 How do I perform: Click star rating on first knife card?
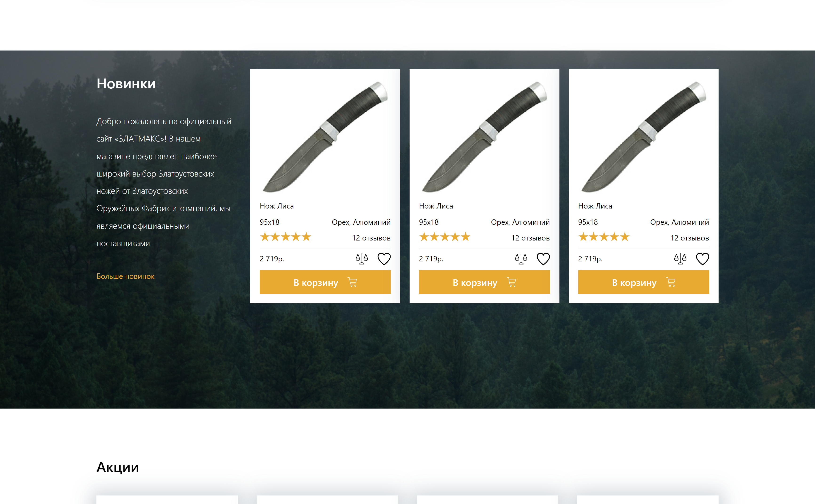click(x=286, y=237)
